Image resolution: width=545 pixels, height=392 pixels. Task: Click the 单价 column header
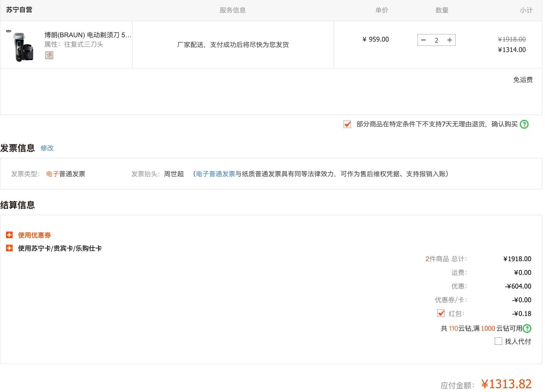(x=382, y=10)
